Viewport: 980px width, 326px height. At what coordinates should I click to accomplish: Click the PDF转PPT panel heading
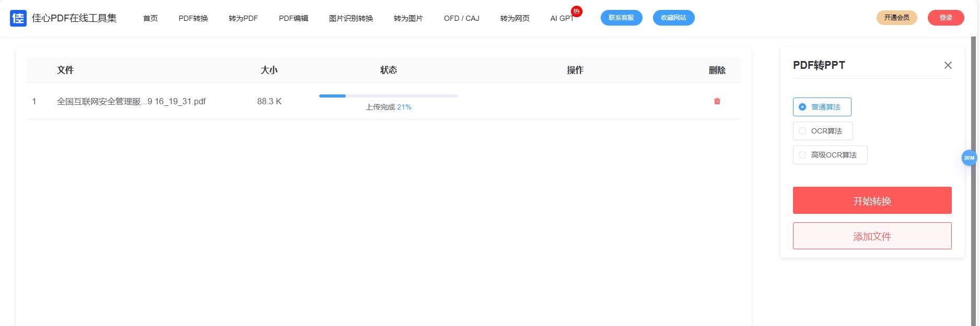click(819, 65)
